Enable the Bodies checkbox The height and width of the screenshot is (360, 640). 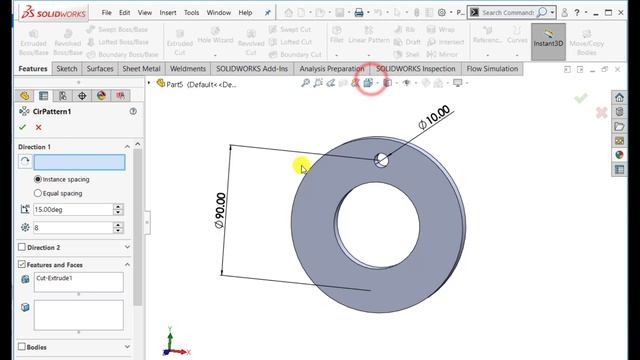[x=22, y=347]
